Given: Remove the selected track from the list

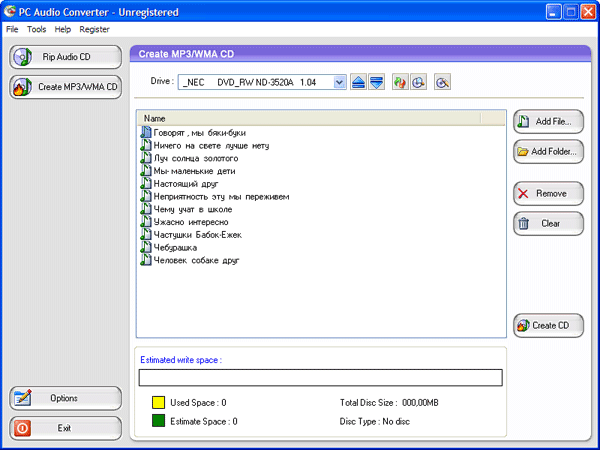Looking at the screenshot, I should pyautogui.click(x=548, y=194).
